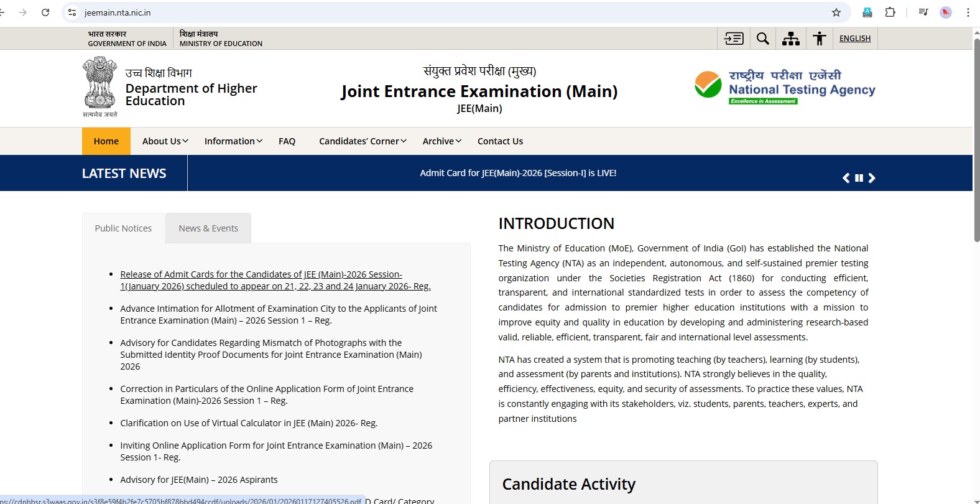Switch to the News & Events tab
Screen dimensions: 980x504
click(208, 228)
